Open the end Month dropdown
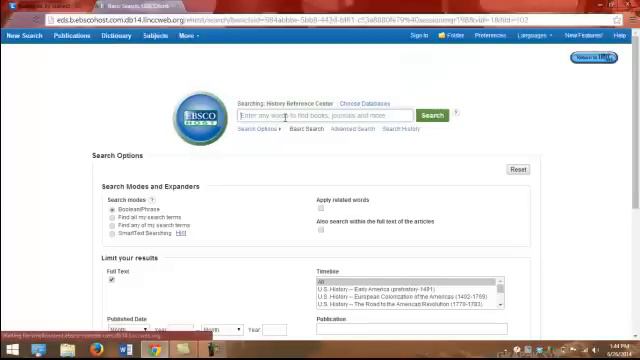 (222, 329)
